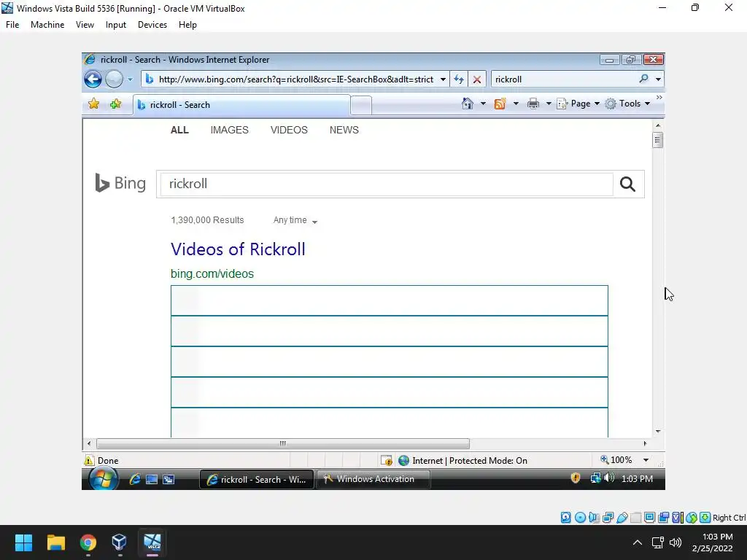Switch to the VIDEOS results tab

tap(289, 130)
